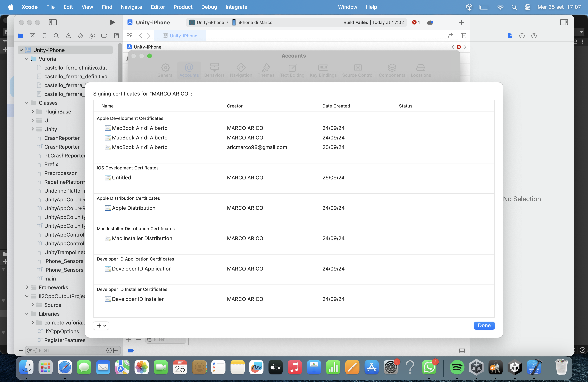Collapse the Classes folder

(27, 103)
